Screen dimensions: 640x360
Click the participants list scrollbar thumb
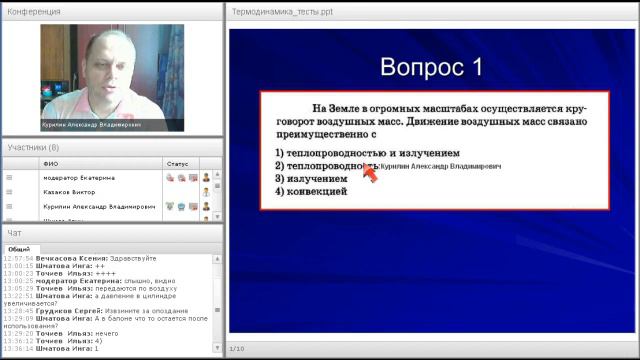click(x=217, y=186)
